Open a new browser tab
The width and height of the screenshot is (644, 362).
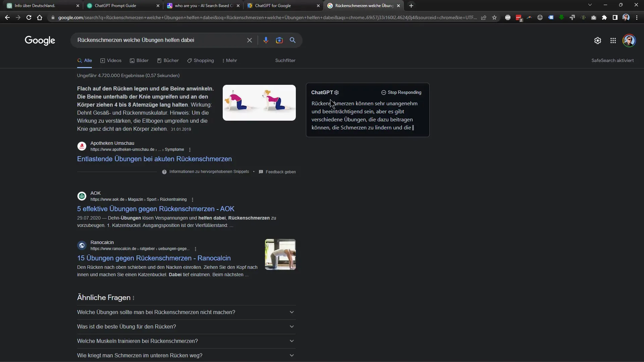point(411,6)
